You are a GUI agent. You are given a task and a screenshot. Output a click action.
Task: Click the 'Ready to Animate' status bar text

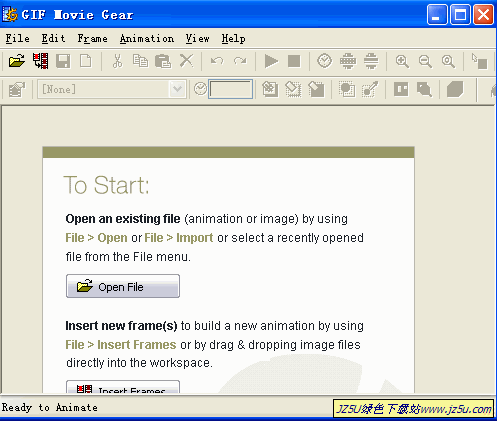click(x=50, y=407)
